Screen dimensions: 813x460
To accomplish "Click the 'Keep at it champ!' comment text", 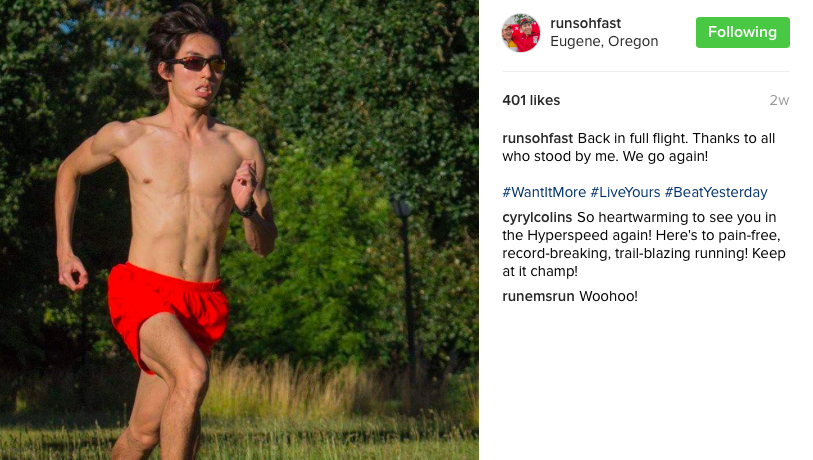I will pos(643,262).
